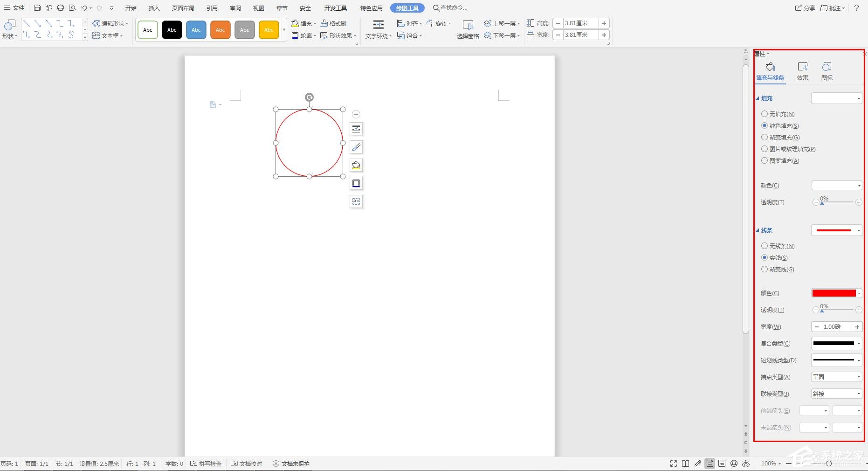Viewport: 868px width, 471px height.
Task: Open the Cap Type (端点类型) dropdown
Action: coord(836,377)
